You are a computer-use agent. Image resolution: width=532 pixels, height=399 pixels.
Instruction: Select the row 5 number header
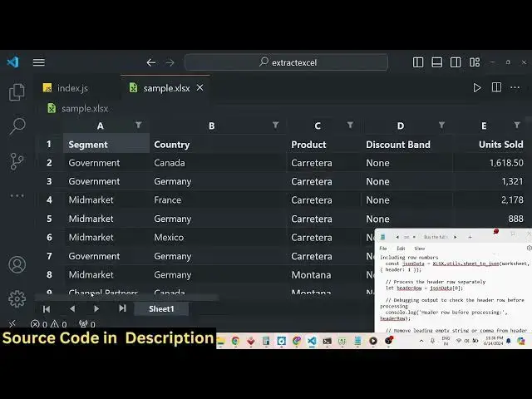click(x=50, y=219)
